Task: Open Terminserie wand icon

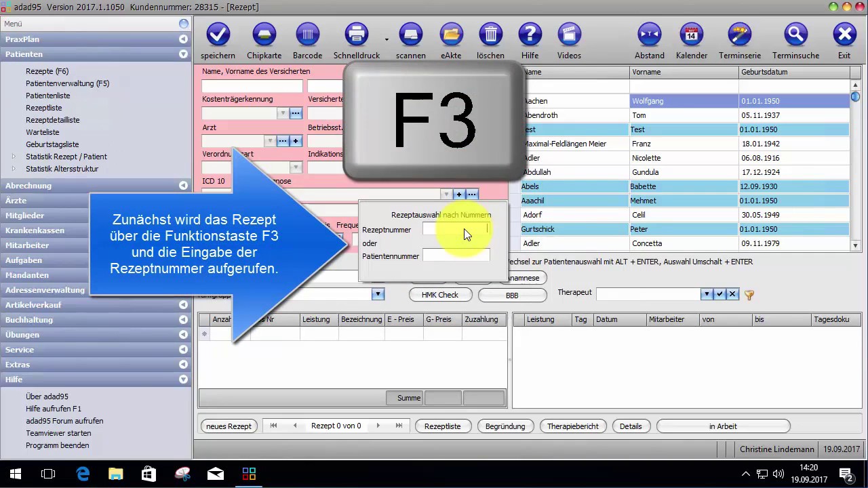Action: click(x=739, y=35)
